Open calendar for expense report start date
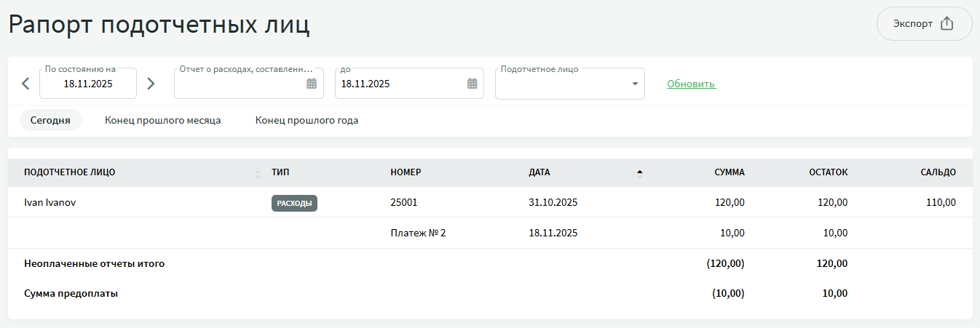 click(x=312, y=84)
